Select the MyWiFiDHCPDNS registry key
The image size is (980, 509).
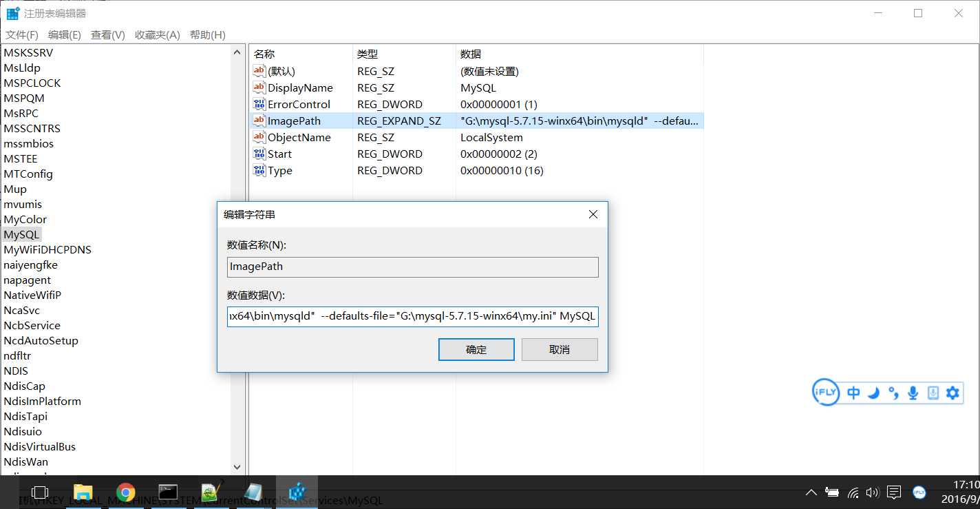[47, 250]
